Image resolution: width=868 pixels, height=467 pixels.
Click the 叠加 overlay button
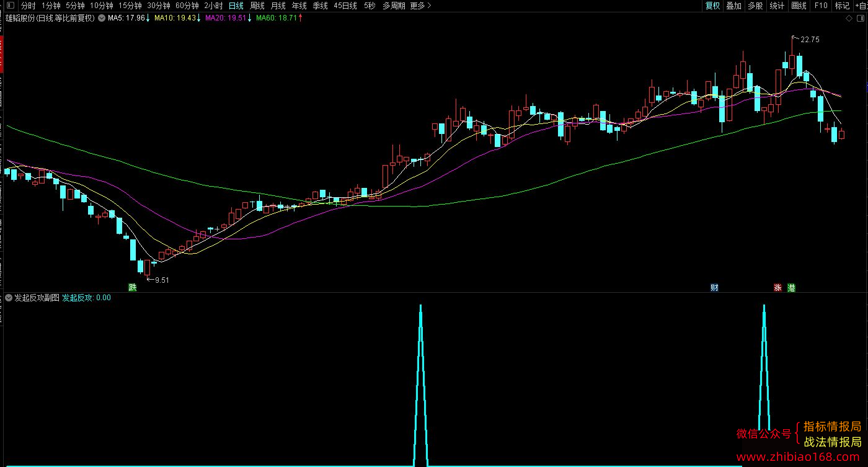coord(734,6)
